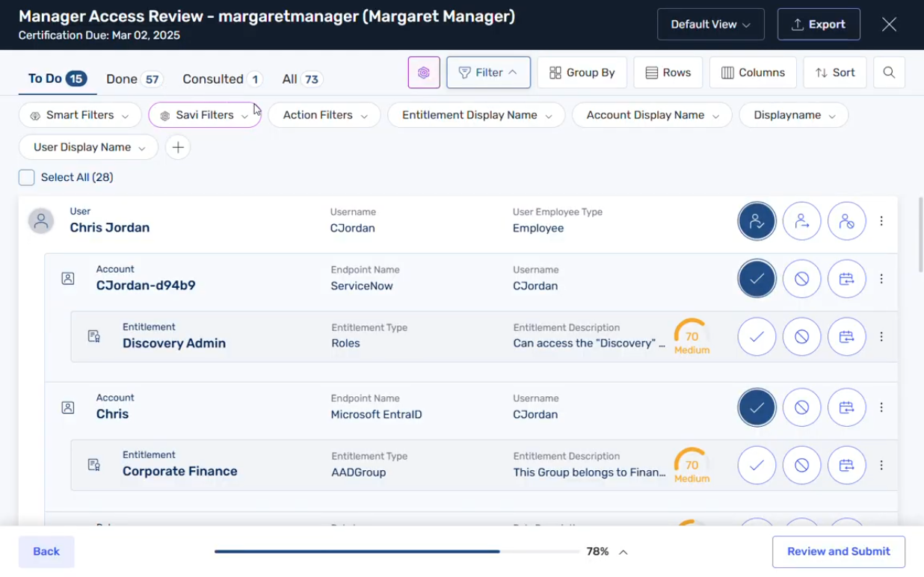Click the reassign user icon for Chris Jordan
Image resolution: width=924 pixels, height=577 pixels.
[x=801, y=221]
